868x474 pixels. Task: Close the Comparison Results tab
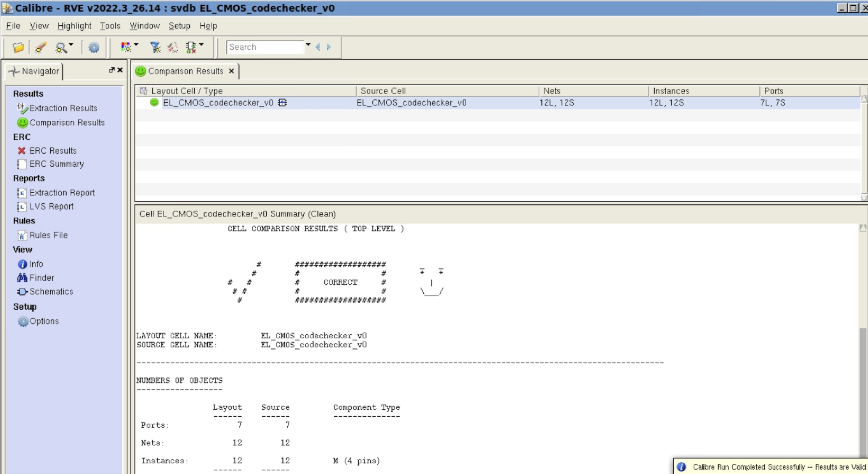pyautogui.click(x=231, y=71)
